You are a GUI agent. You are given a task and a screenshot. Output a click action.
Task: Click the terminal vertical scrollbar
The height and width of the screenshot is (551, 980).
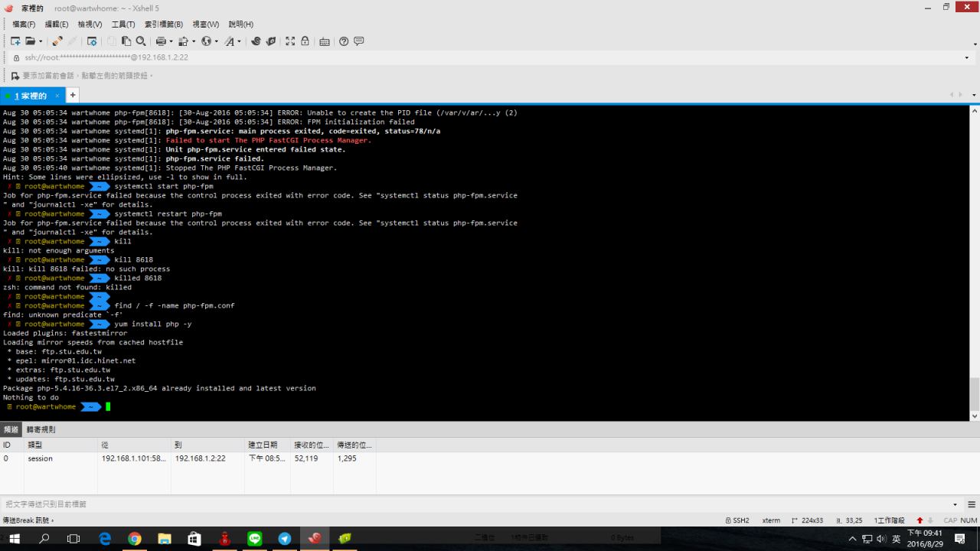pos(974,260)
